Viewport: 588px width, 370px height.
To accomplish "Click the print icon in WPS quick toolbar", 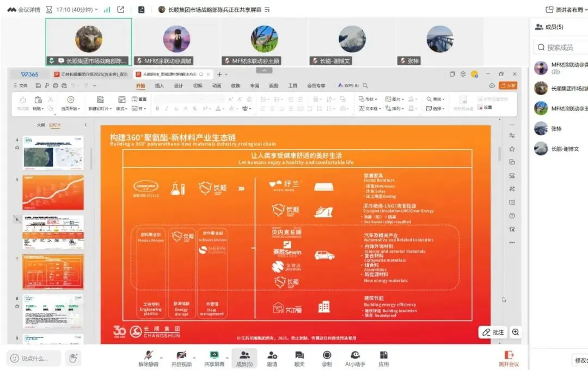I will tap(56, 86).
